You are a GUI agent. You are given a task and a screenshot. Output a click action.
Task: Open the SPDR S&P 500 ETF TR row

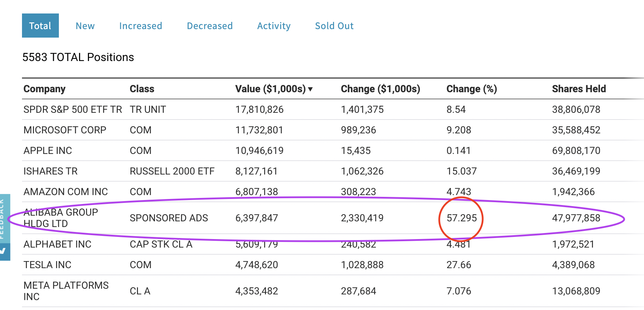pyautogui.click(x=72, y=110)
